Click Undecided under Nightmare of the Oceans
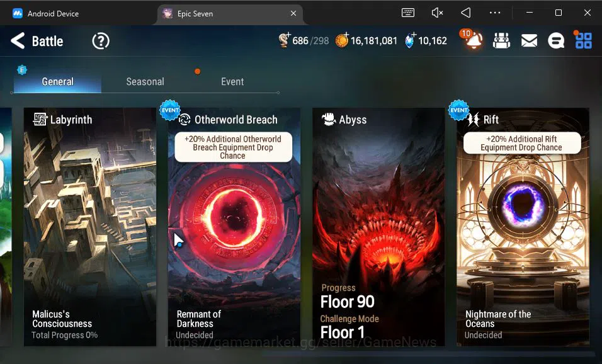This screenshot has height=364, width=602. (x=484, y=335)
